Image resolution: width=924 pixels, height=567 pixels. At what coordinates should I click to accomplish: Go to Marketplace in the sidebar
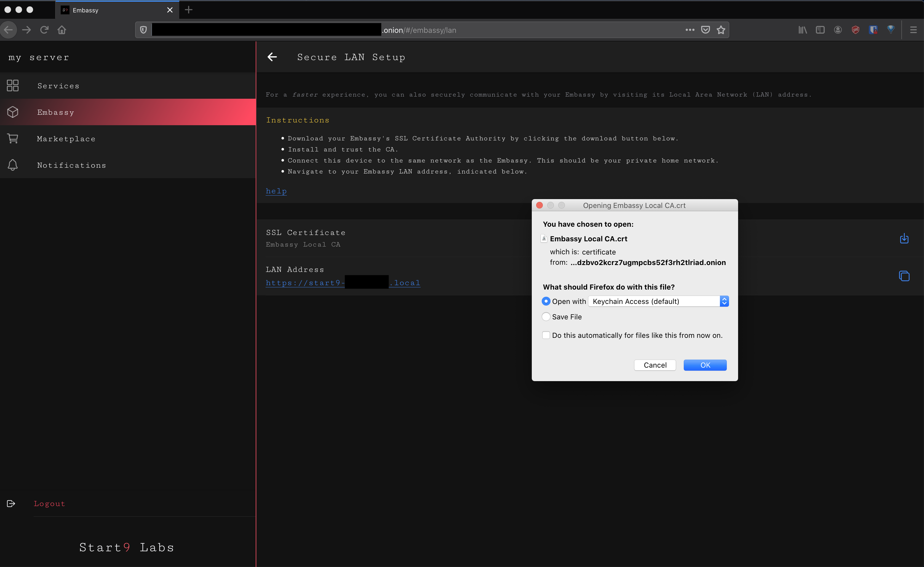coord(66,139)
